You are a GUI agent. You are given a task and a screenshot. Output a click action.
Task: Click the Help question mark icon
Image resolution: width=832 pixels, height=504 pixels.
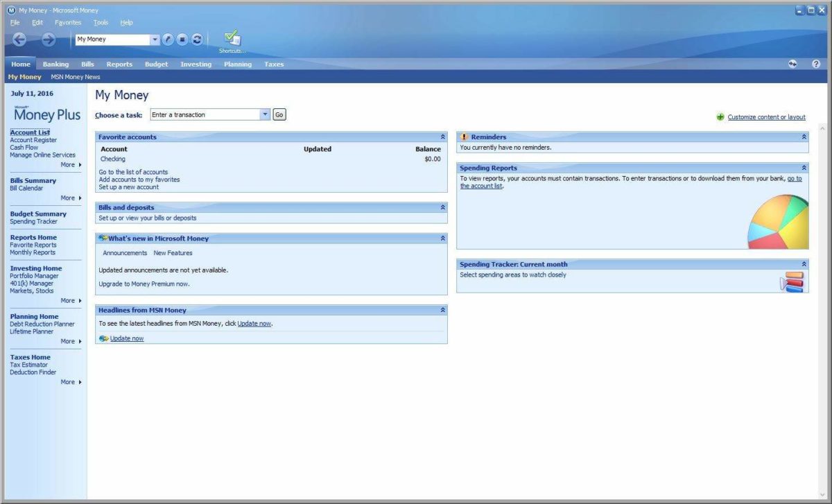(x=816, y=64)
